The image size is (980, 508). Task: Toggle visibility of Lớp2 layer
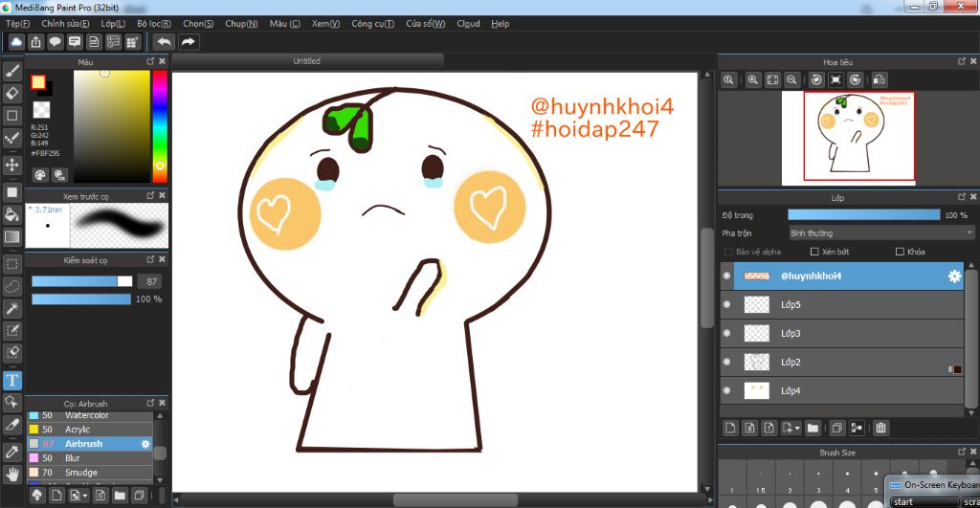coord(727,362)
